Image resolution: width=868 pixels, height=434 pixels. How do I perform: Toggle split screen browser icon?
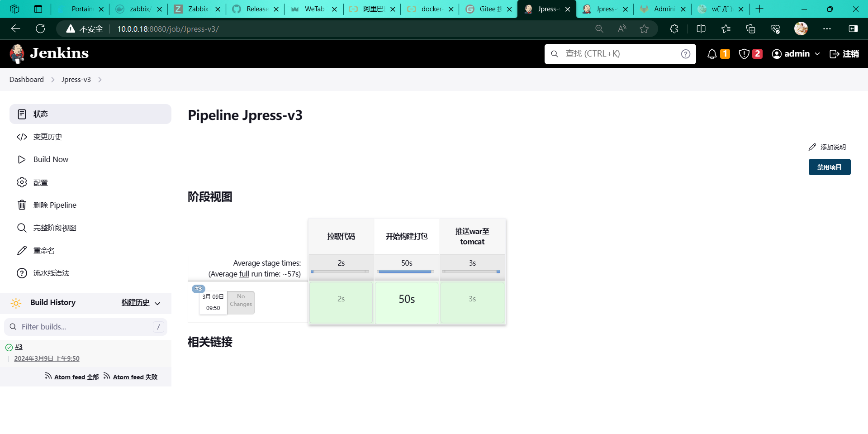(701, 29)
